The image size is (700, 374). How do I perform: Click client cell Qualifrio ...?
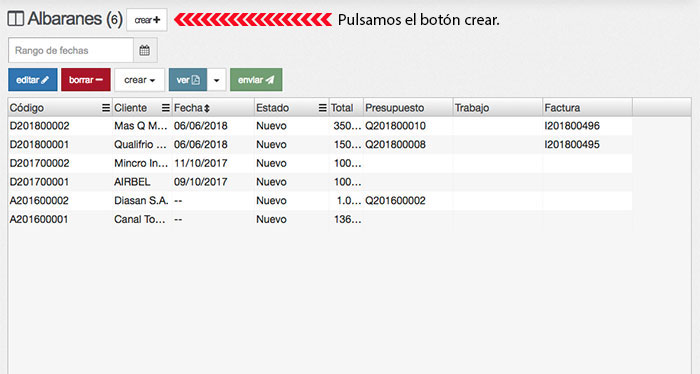pos(140,145)
